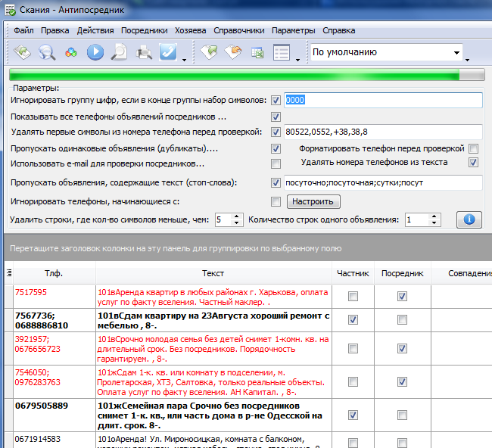The image size is (492, 448).
Task: Click the magnifier search icon in toolbar
Action: (x=47, y=52)
